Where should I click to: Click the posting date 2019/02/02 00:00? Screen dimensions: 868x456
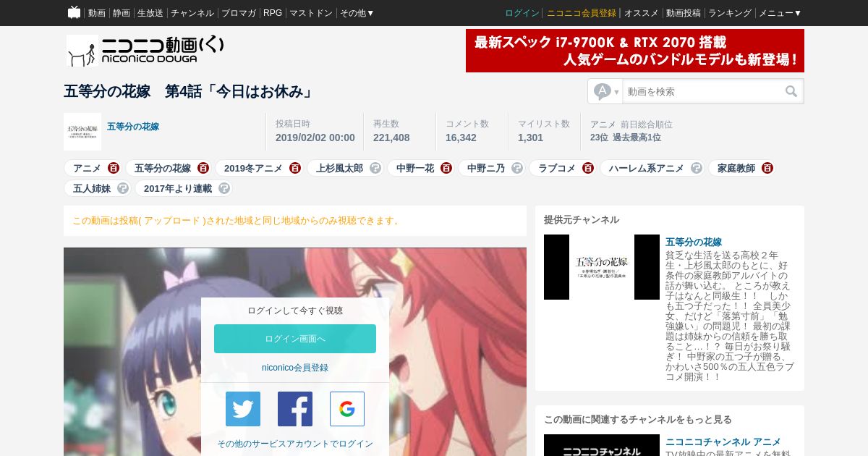tap(315, 138)
